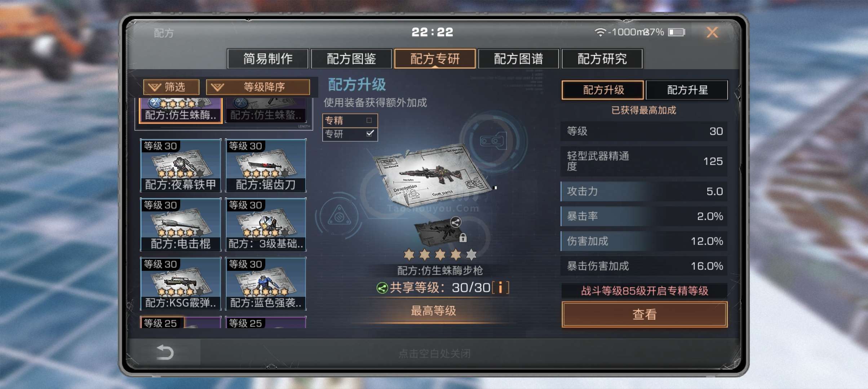Tap the green shared level icon
This screenshot has height=389, width=868.
382,288
